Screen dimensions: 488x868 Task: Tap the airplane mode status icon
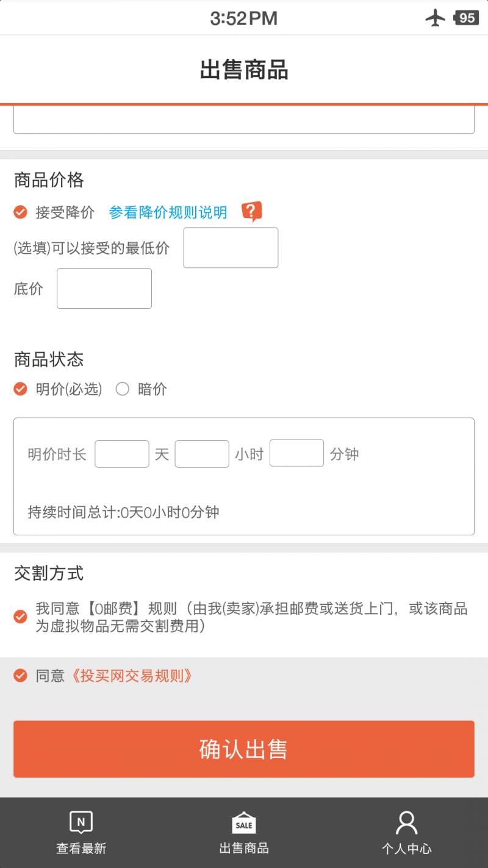point(436,18)
